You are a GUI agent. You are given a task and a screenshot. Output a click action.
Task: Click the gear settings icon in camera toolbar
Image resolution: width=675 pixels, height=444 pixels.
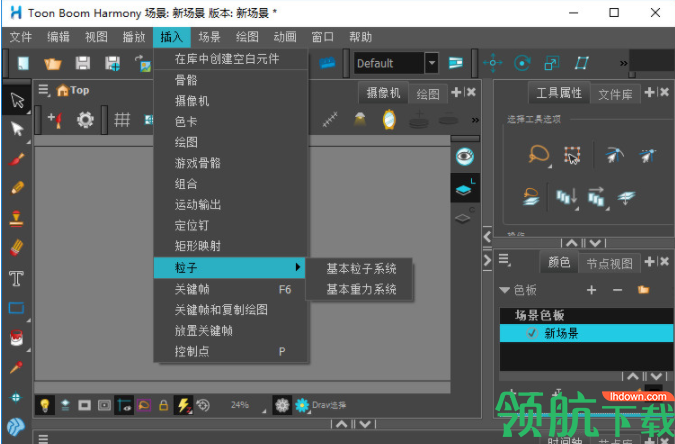click(85, 119)
